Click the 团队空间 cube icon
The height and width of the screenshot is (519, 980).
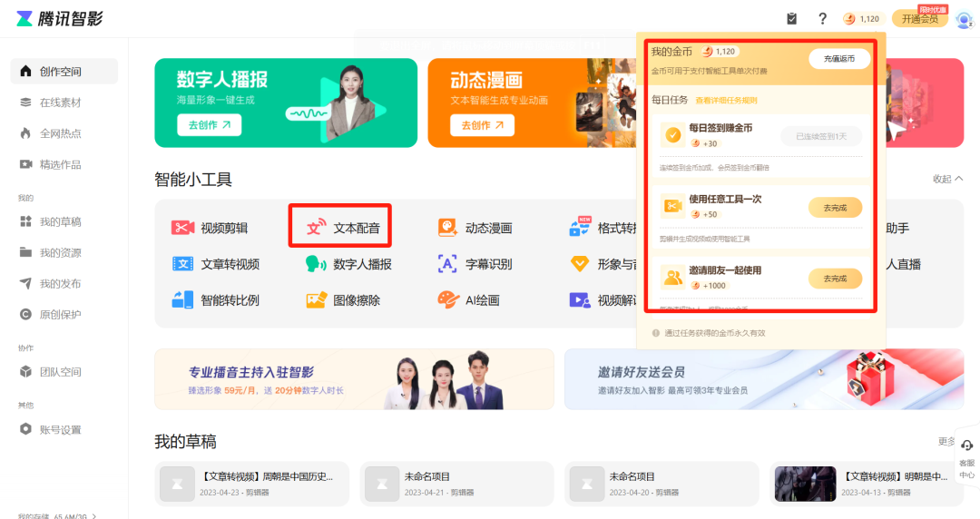click(25, 371)
